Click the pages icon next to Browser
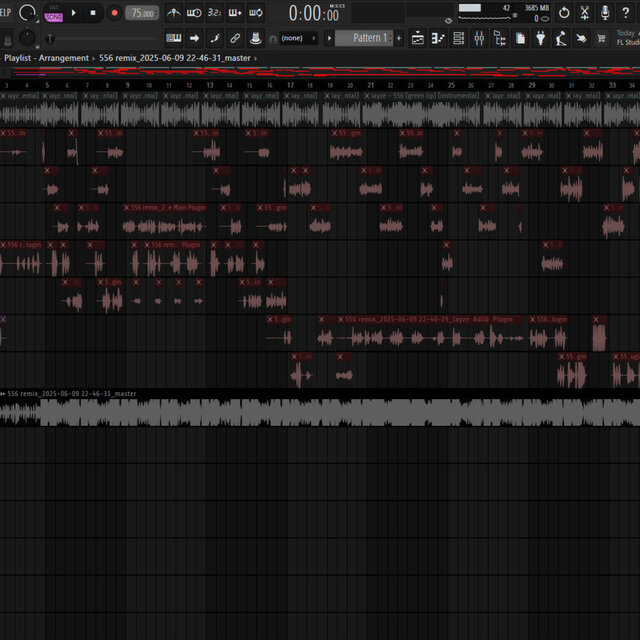This screenshot has height=640, width=640. [x=520, y=38]
